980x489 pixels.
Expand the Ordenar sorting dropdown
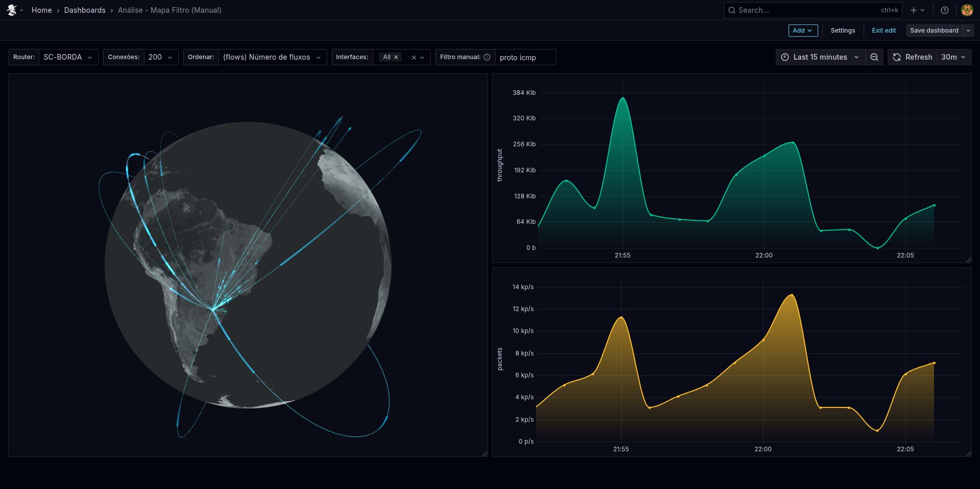click(272, 57)
